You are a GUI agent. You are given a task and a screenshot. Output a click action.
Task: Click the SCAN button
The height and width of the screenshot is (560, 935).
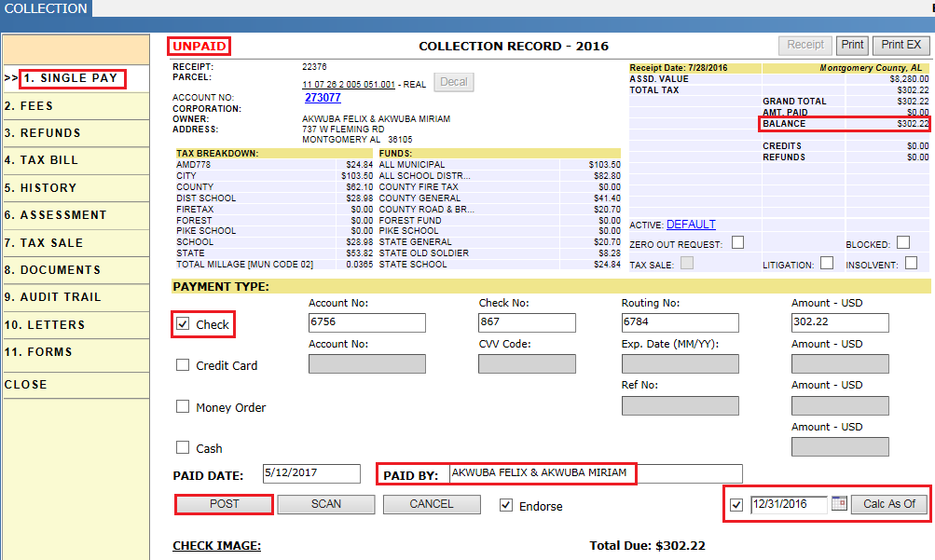[x=326, y=504]
